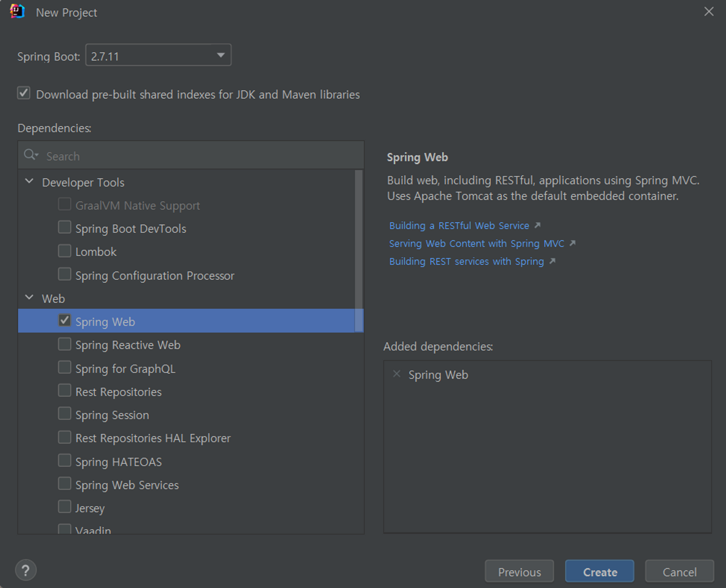
Task: Select Spring Reactive Web in the list
Action: click(x=128, y=345)
